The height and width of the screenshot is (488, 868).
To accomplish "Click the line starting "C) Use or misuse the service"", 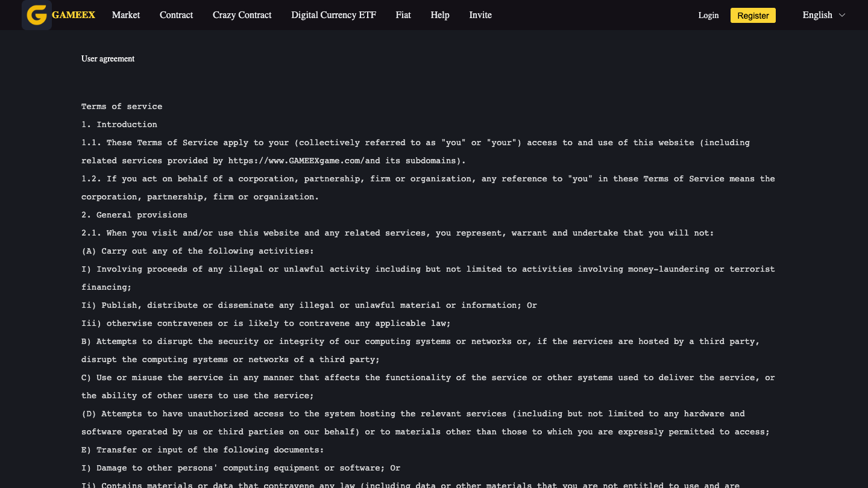I will 428,387.
